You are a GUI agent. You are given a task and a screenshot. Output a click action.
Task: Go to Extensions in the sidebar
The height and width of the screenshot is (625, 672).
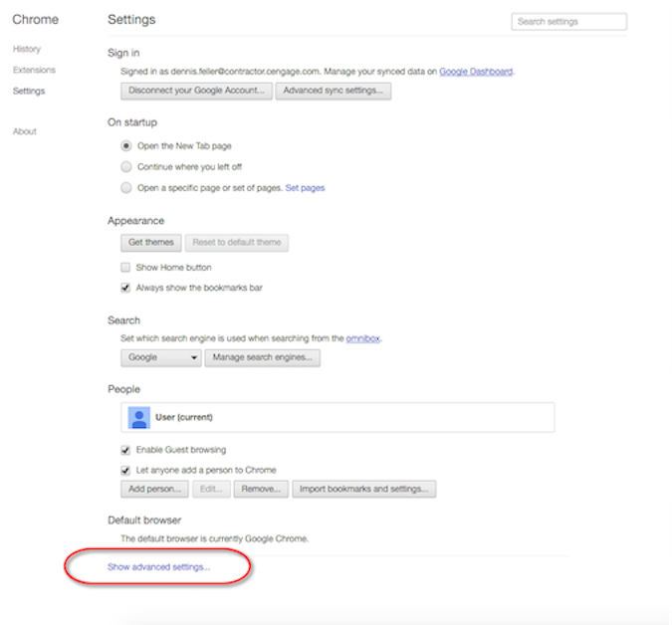34,70
